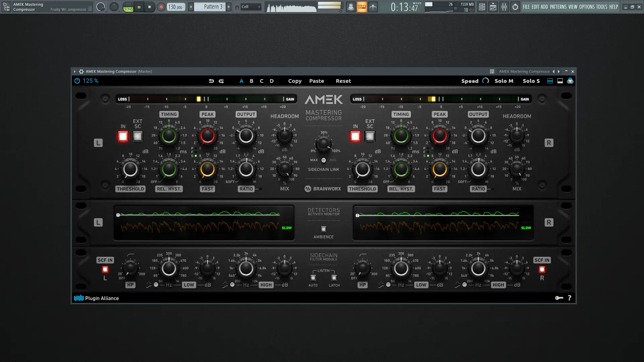Click the redo arrow icon
The height and width of the screenshot is (362, 644).
click(x=221, y=81)
